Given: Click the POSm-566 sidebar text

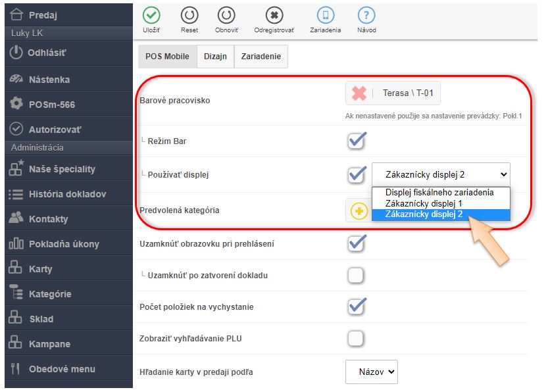Looking at the screenshot, I should 52,105.
